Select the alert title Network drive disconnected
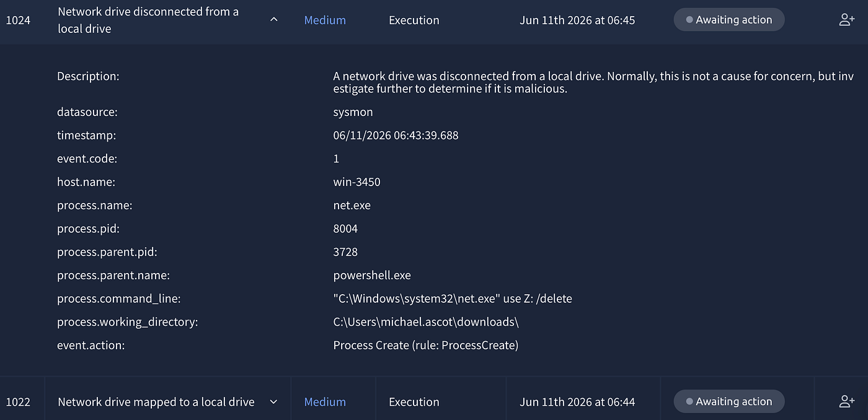This screenshot has width=868, height=420. tap(148, 20)
